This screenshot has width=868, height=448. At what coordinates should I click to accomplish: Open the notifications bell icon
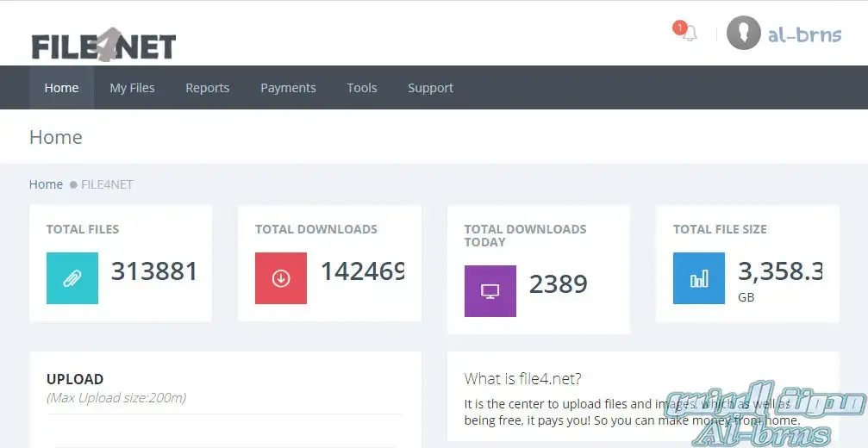point(690,34)
